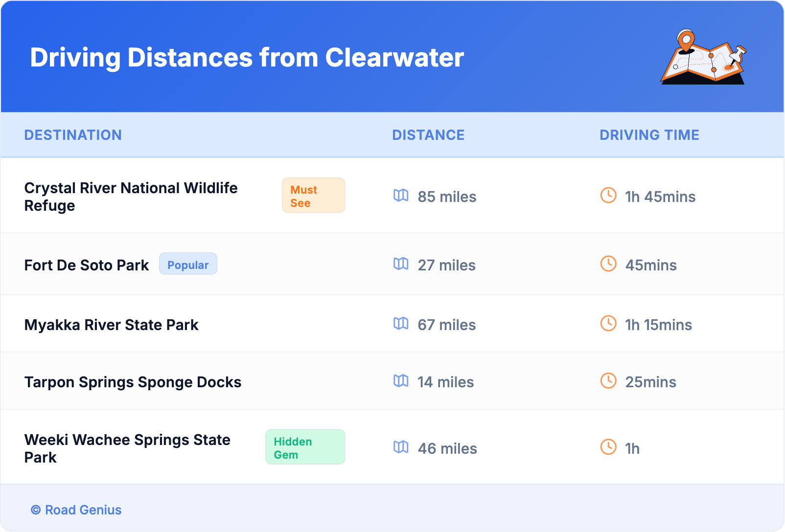785x532 pixels.
Task: Click the map icon beside 27 miles
Action: pos(401,264)
